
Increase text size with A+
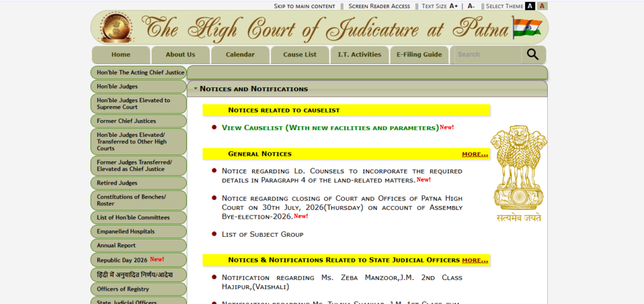pos(453,6)
